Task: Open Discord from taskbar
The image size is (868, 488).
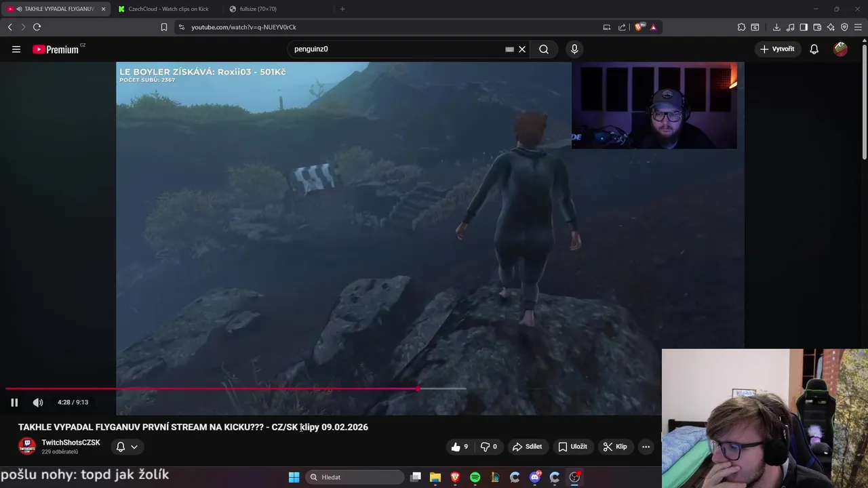Action: coord(535,477)
